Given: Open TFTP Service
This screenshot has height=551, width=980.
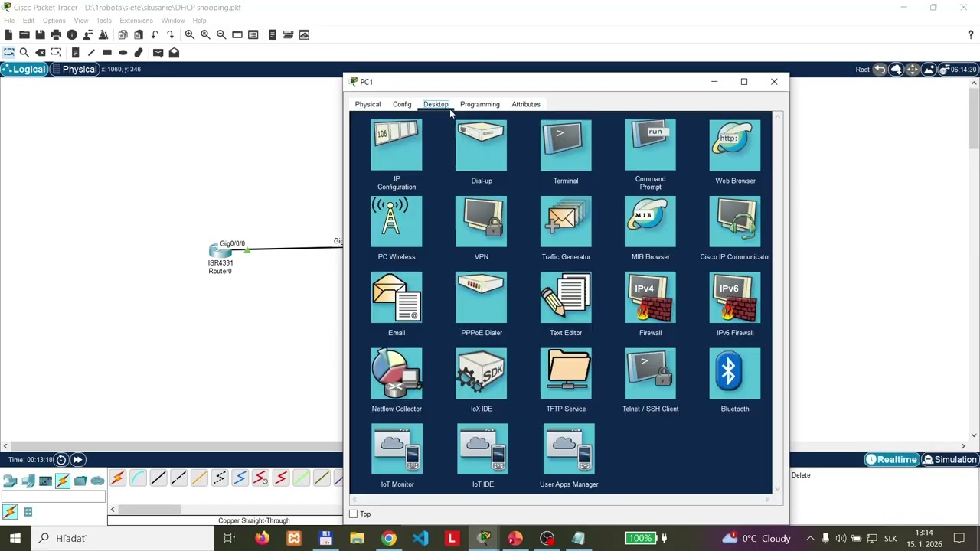Looking at the screenshot, I should coord(566,380).
